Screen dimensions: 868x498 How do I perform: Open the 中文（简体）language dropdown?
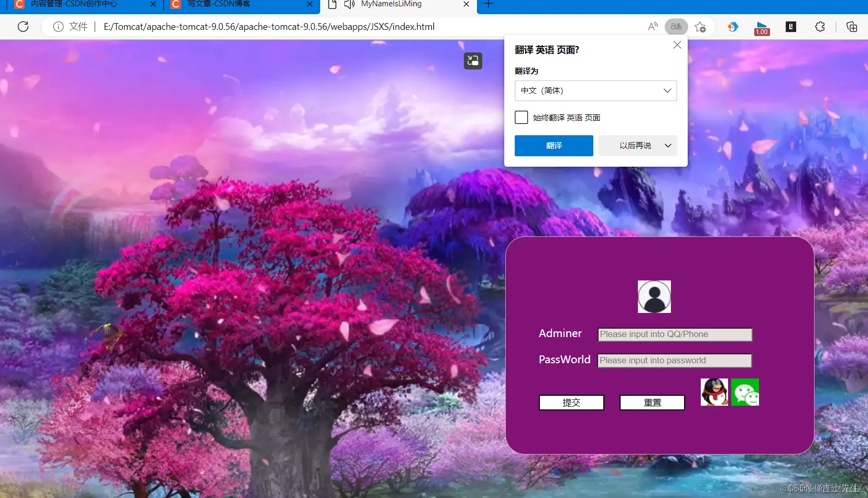[x=595, y=90]
